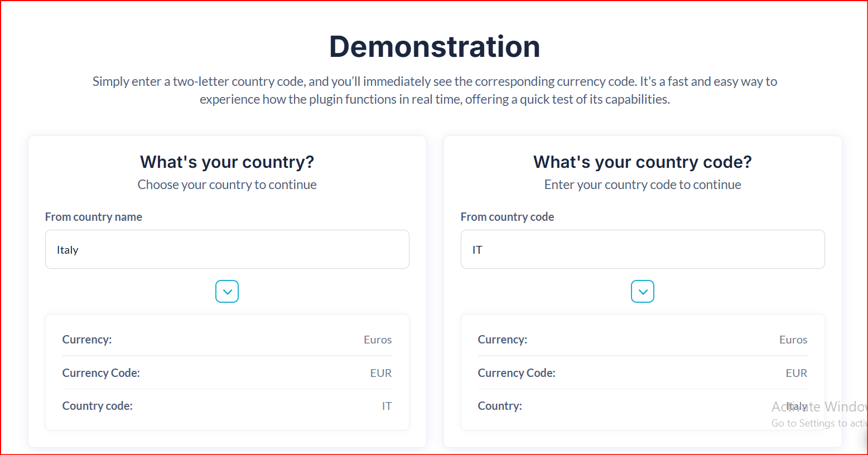This screenshot has width=868, height=455.
Task: Select the EUR code in the country code card
Action: [x=797, y=373]
